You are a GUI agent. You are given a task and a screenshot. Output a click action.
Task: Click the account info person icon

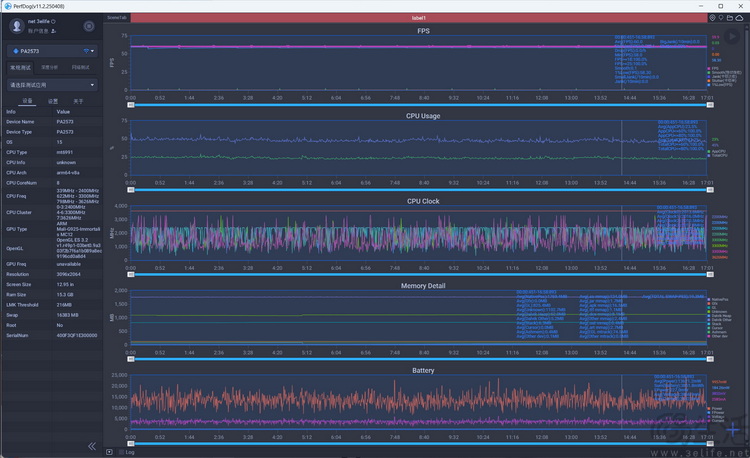tap(54, 31)
